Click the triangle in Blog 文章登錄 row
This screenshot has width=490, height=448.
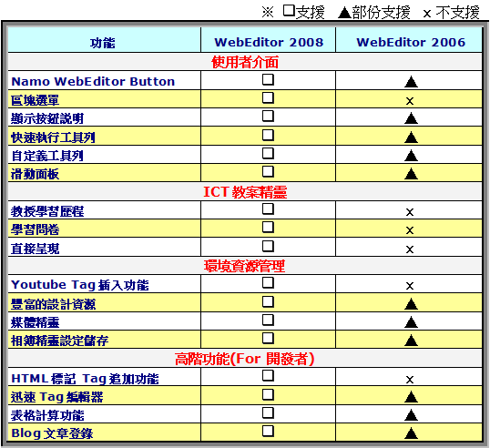411,433
